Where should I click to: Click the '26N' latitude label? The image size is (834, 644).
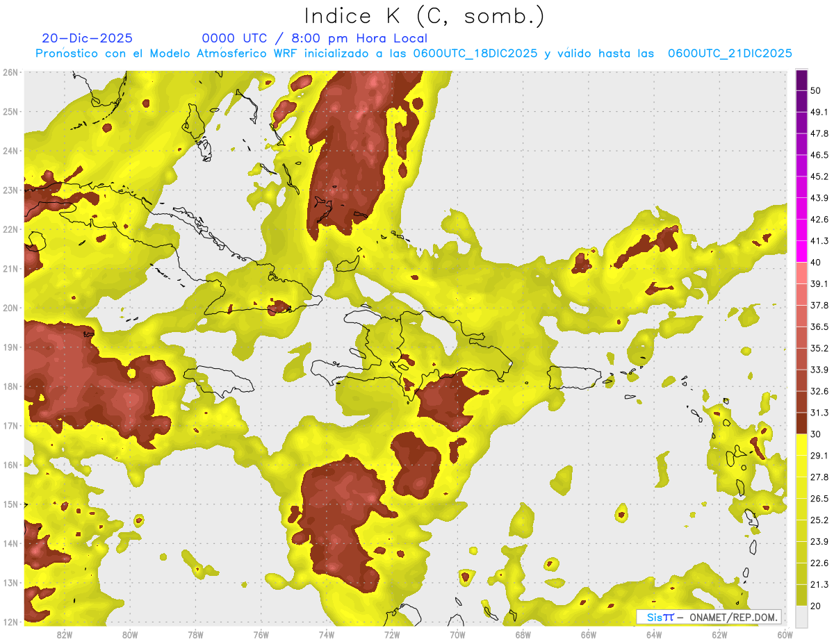click(10, 72)
